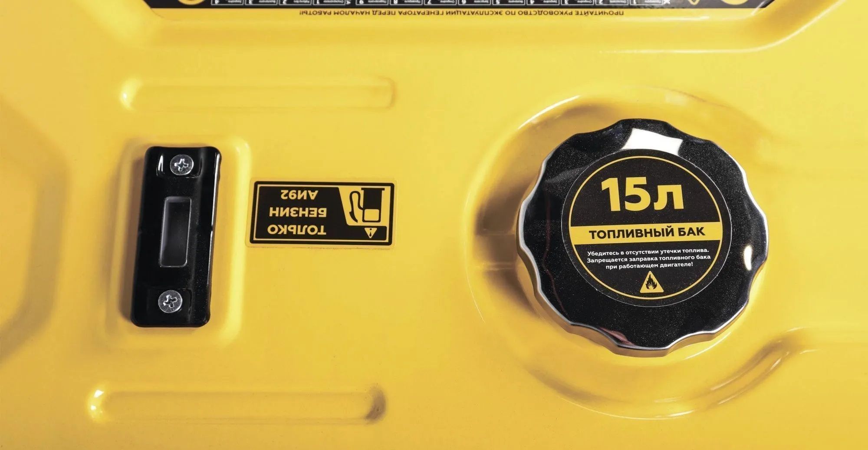Click the "ТОПЛИВНЫЙ БАК" label on the cap
Screen dimensions: 868x450
647,234
